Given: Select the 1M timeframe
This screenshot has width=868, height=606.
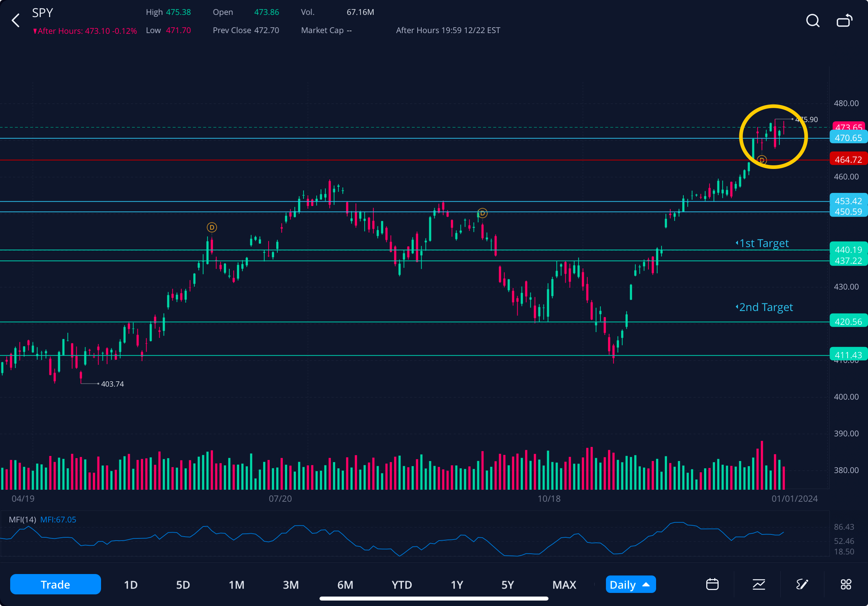Looking at the screenshot, I should (237, 585).
